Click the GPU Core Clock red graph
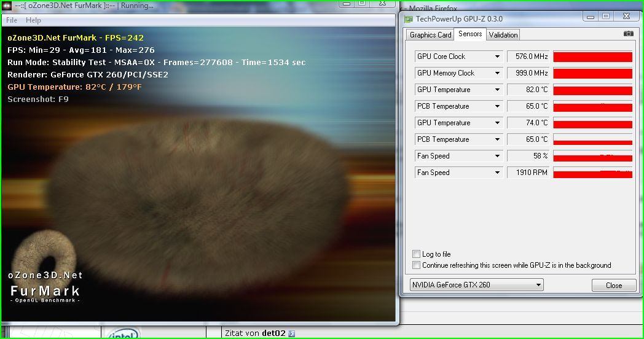The width and height of the screenshot is (644, 339). tap(592, 56)
